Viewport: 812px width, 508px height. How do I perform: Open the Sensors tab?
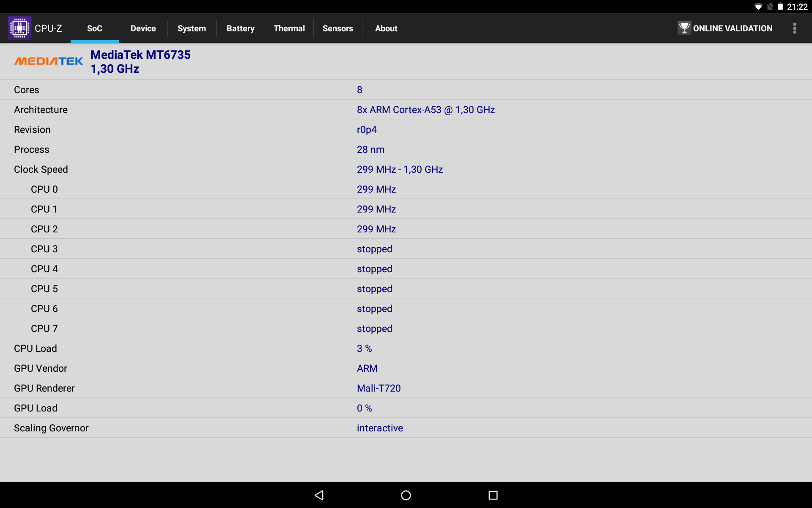337,28
